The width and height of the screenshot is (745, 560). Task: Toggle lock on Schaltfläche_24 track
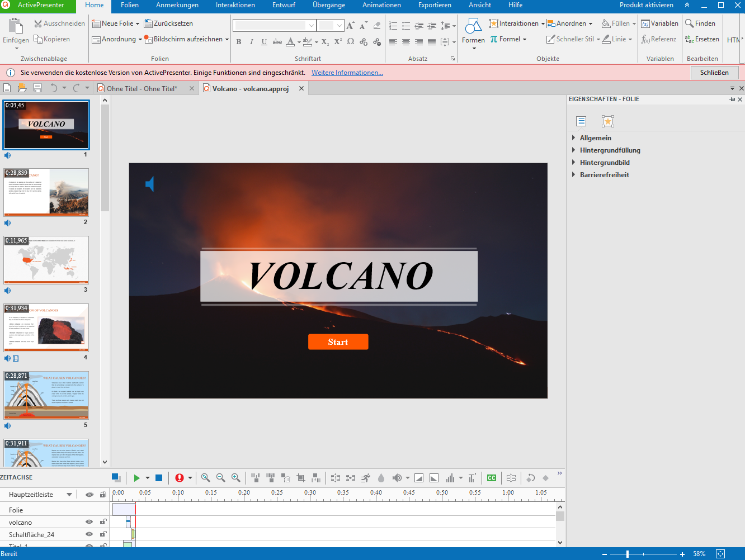103,534
